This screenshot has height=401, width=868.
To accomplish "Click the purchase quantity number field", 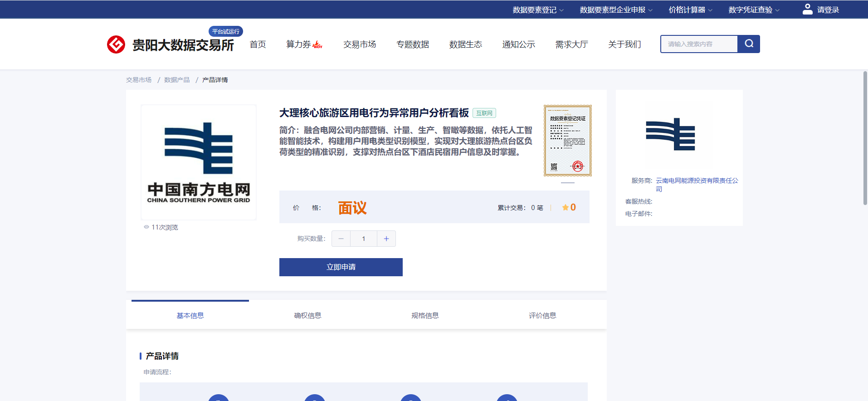I will [x=364, y=239].
